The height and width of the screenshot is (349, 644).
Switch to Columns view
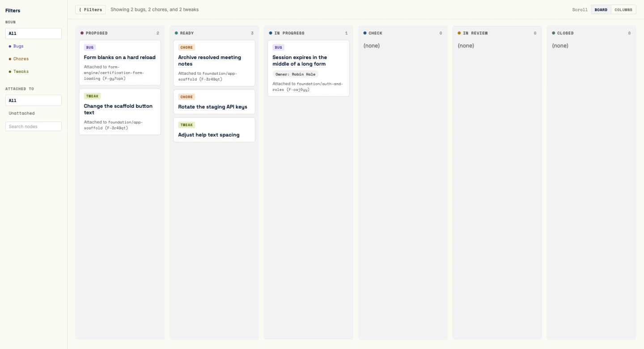click(623, 9)
